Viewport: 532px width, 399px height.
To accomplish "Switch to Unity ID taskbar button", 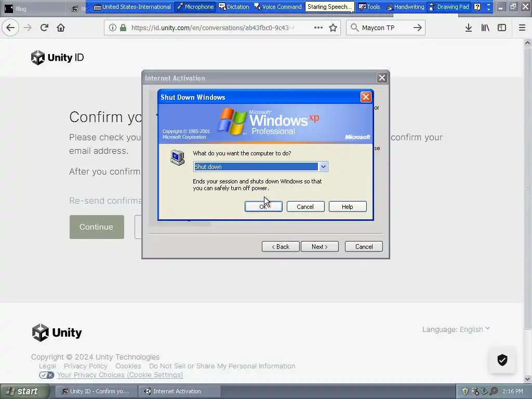I will [x=96, y=391].
